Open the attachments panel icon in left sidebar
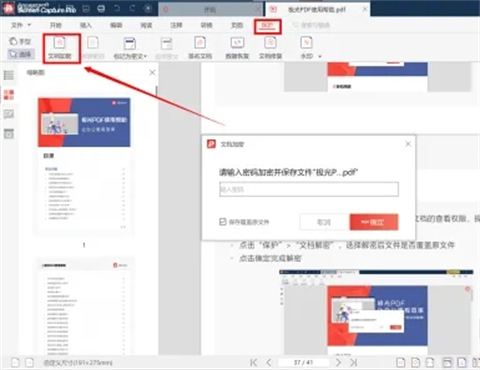Viewport: 480px width, 370px height. 9,133
